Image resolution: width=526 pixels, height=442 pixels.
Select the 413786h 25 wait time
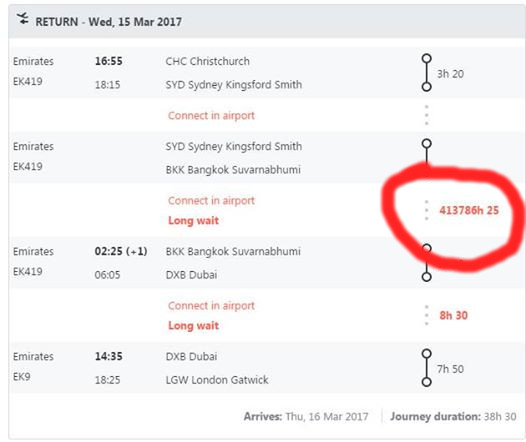pyautogui.click(x=469, y=210)
